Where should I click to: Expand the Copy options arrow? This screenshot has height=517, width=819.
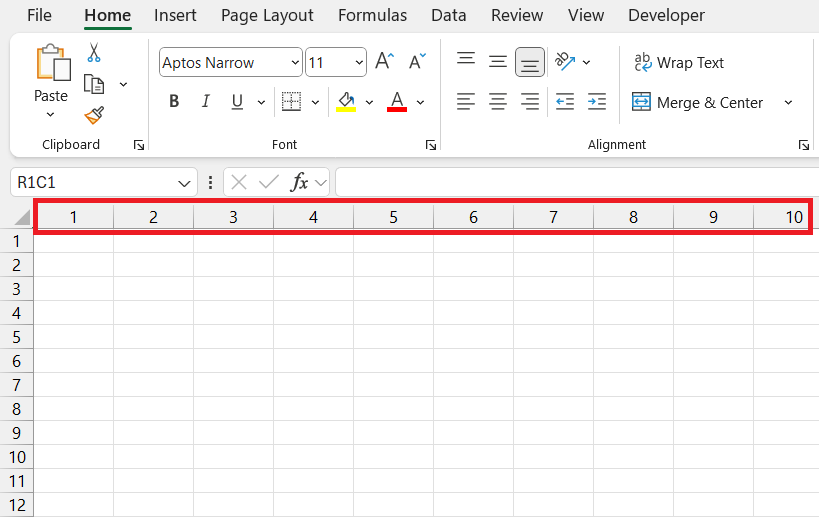click(123, 84)
